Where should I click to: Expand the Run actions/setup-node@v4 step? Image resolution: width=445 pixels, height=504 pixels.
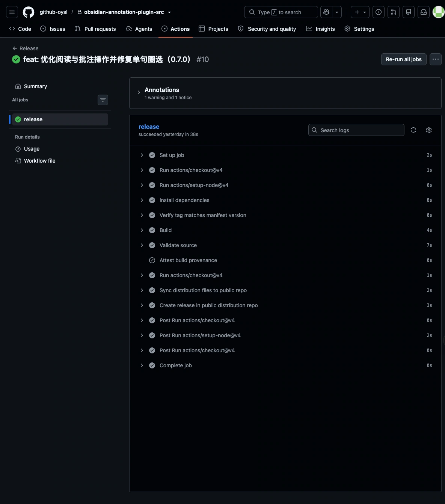(x=285, y=185)
